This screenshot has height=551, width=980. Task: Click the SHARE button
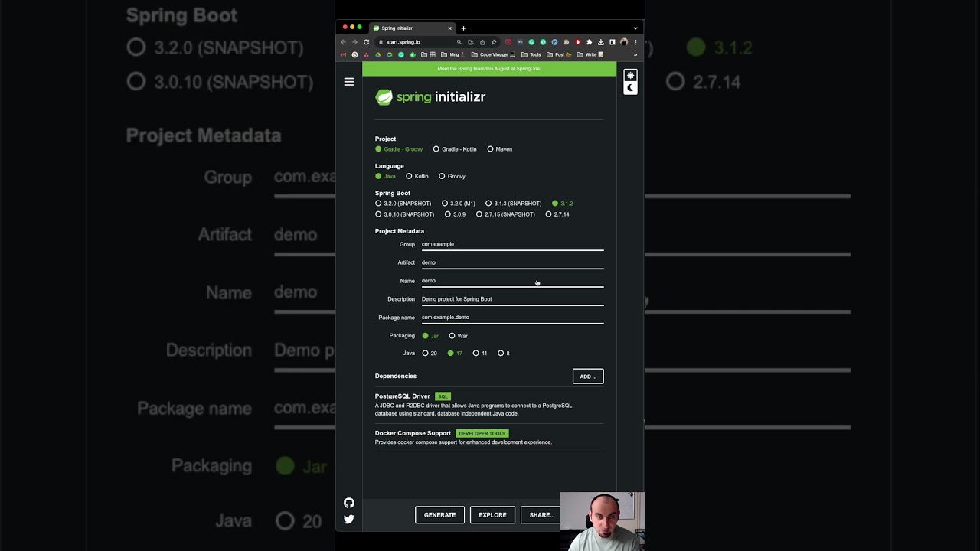pyautogui.click(x=541, y=515)
